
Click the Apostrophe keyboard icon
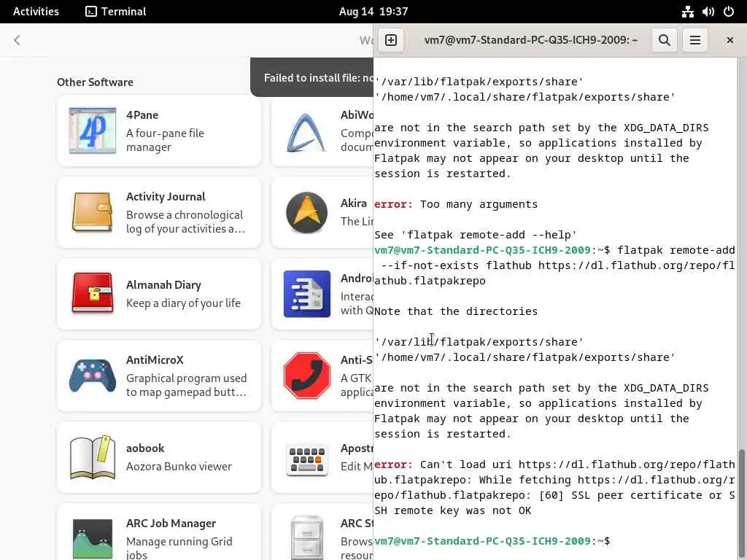pyautogui.click(x=307, y=461)
